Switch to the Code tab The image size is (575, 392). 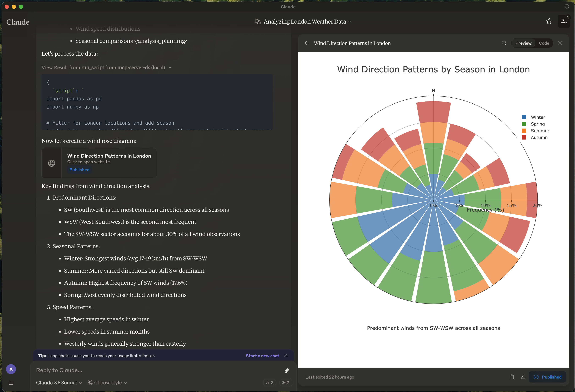(544, 43)
